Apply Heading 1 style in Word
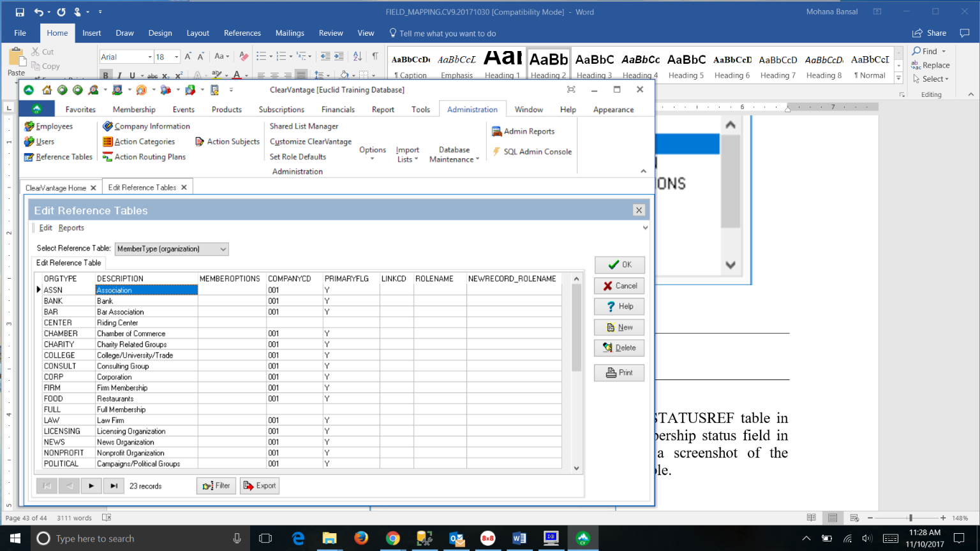980x551 pixels. [503, 64]
